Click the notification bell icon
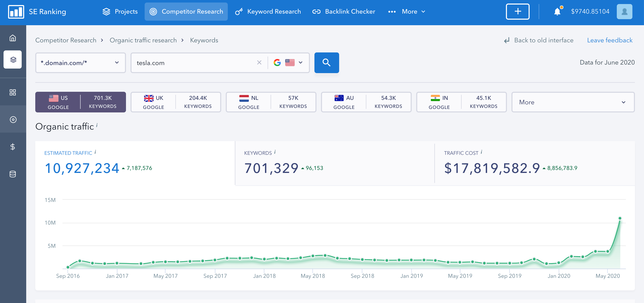Screen dimensions: 644x303 [557, 12]
